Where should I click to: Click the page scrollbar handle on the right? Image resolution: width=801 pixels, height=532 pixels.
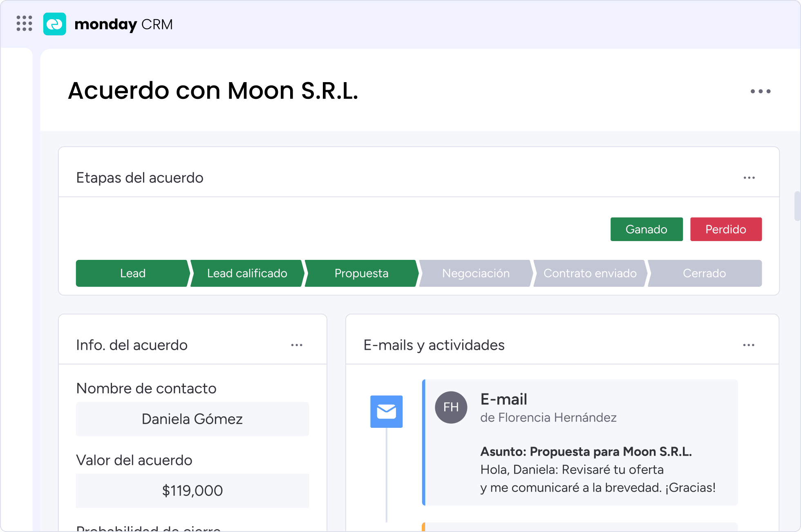coord(797,206)
